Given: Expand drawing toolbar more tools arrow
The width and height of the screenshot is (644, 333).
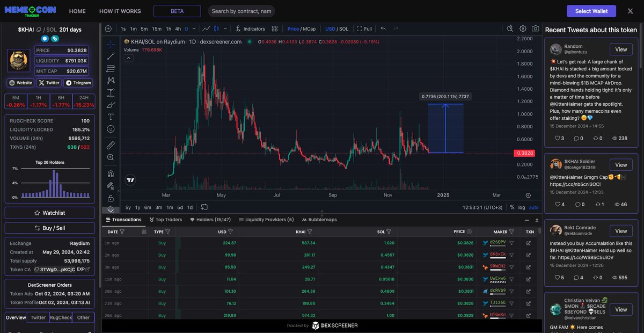Looking at the screenshot, I should point(111,209).
